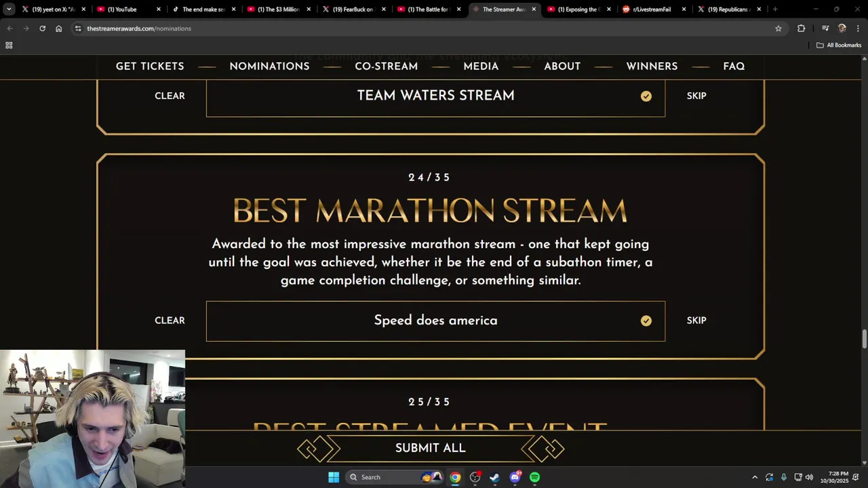Open the CO-STREAM nav item

click(387, 66)
